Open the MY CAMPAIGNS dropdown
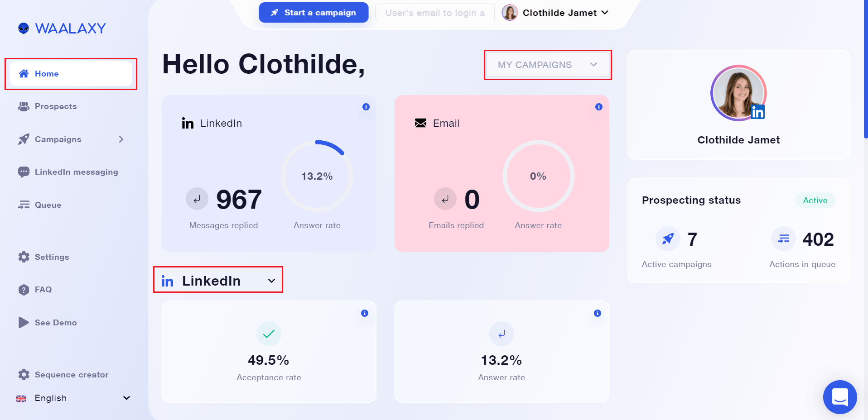The image size is (868, 420). [x=548, y=65]
